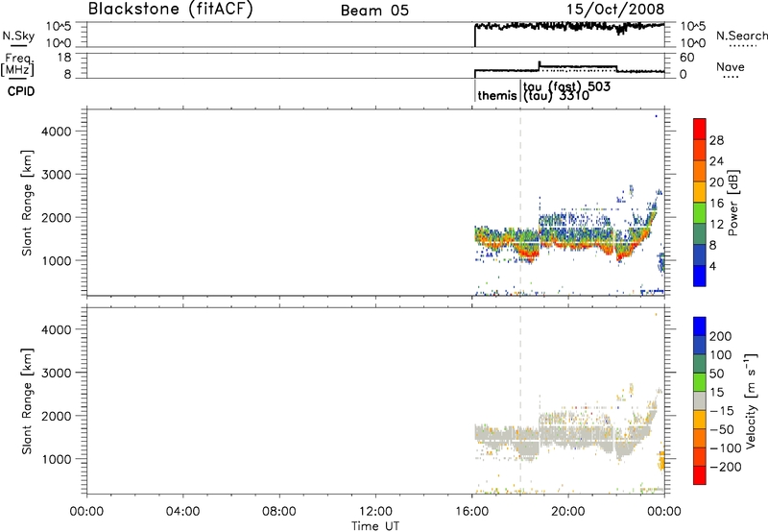Click the gray segment of the Velocity colorbar
The width and height of the screenshot is (768, 532).
click(x=700, y=400)
